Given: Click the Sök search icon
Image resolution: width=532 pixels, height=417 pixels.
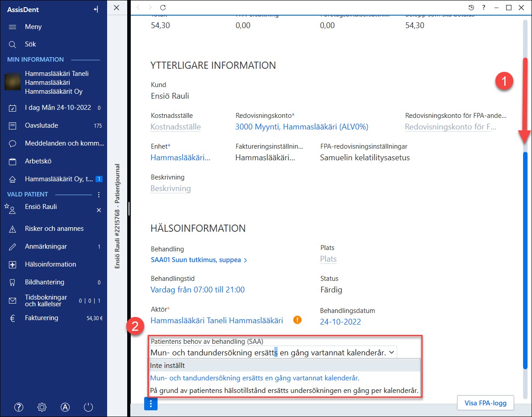Looking at the screenshot, I should click(x=12, y=45).
